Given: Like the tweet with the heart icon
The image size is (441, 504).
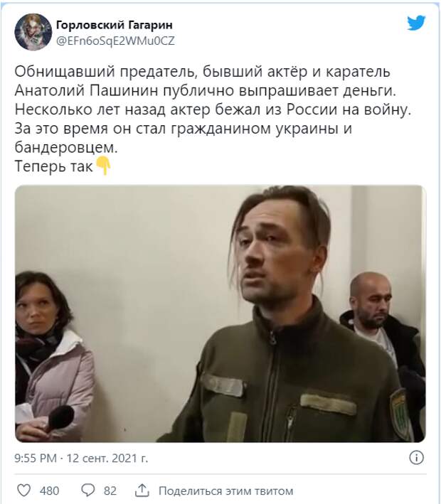Looking at the screenshot, I should (x=23, y=490).
